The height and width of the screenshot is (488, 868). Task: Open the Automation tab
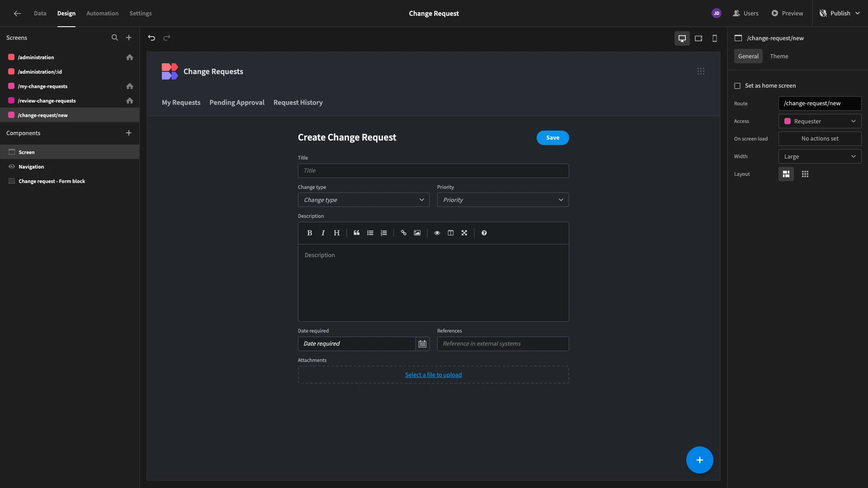click(103, 14)
